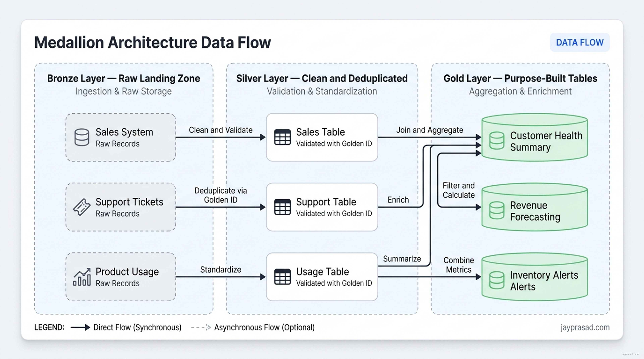Viewport: 644px width, 359px height.
Task: Click the Validation & Standardization subtitle
Action: (322, 91)
